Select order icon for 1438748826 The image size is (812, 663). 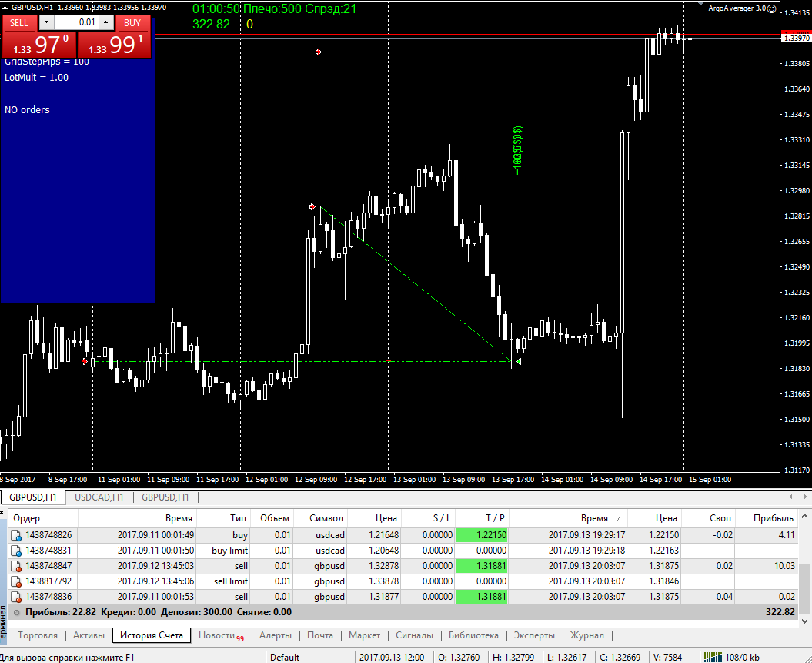click(x=16, y=536)
